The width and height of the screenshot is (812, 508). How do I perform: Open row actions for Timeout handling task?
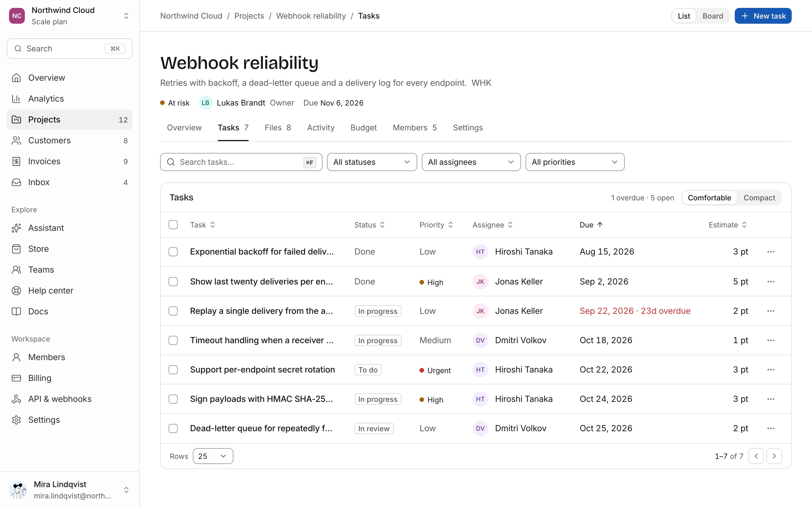coord(771,340)
